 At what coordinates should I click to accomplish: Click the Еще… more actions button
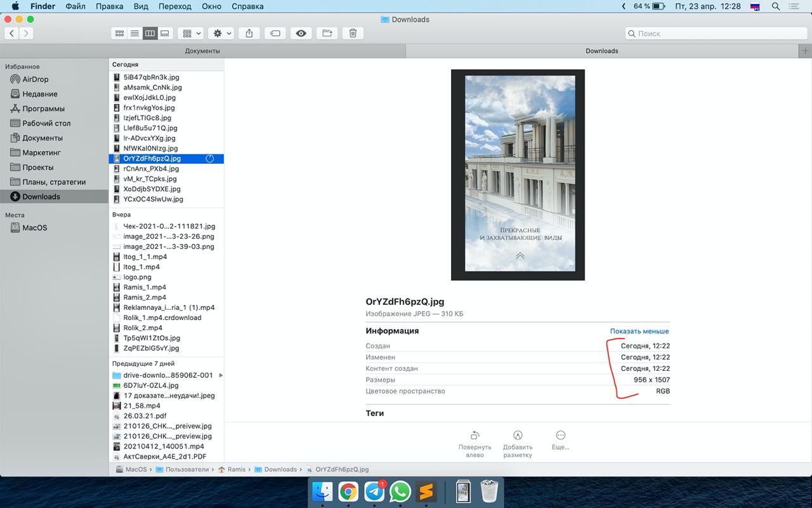[x=560, y=441]
